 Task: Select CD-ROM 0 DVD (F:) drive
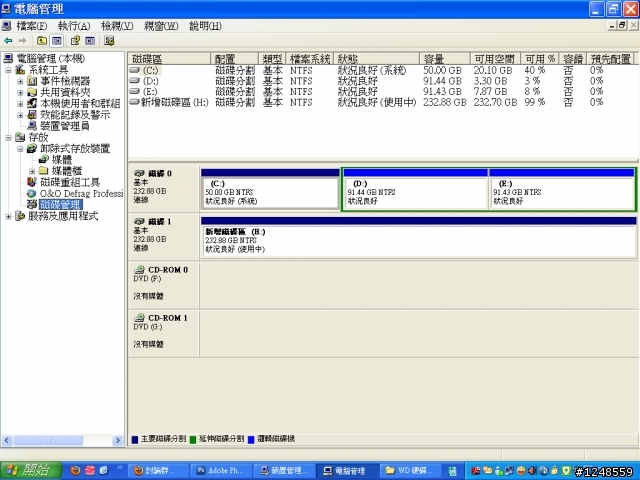163,284
